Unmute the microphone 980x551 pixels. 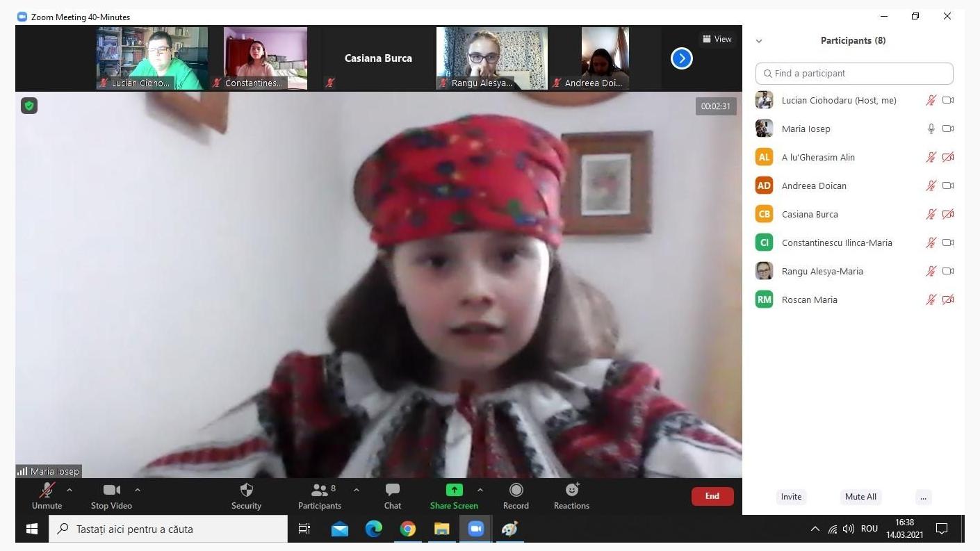47,491
